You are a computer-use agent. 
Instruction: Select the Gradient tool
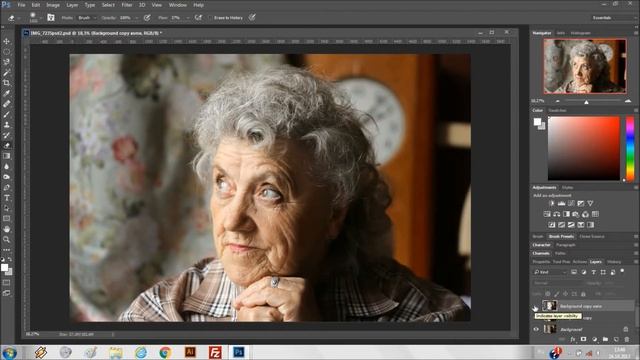pyautogui.click(x=7, y=156)
